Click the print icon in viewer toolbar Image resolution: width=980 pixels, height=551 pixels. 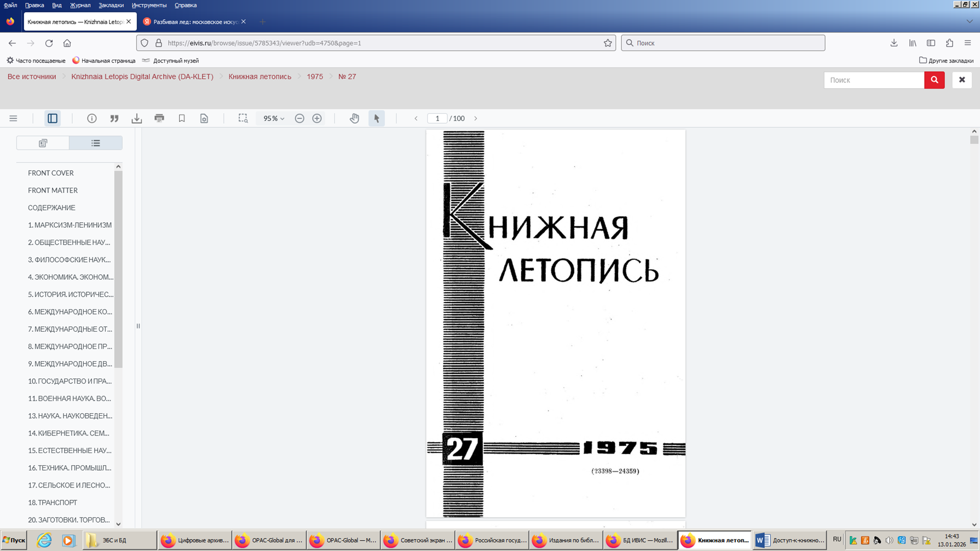click(x=159, y=118)
